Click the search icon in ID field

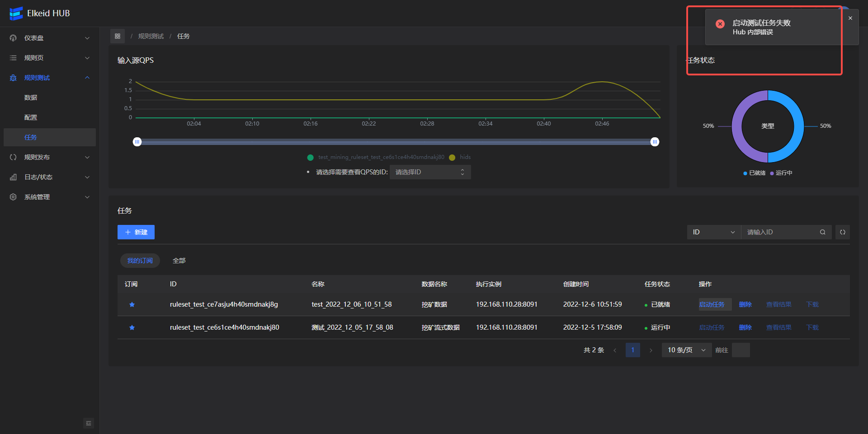(823, 232)
